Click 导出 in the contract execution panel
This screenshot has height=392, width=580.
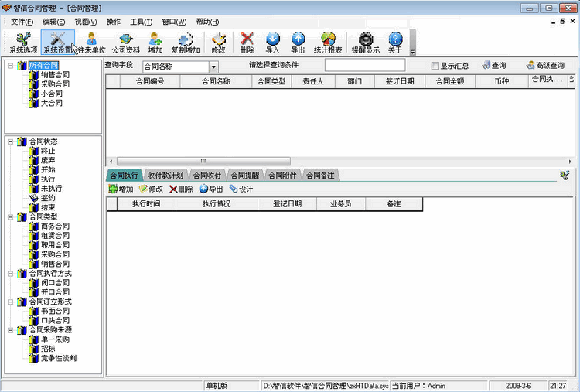coord(211,189)
